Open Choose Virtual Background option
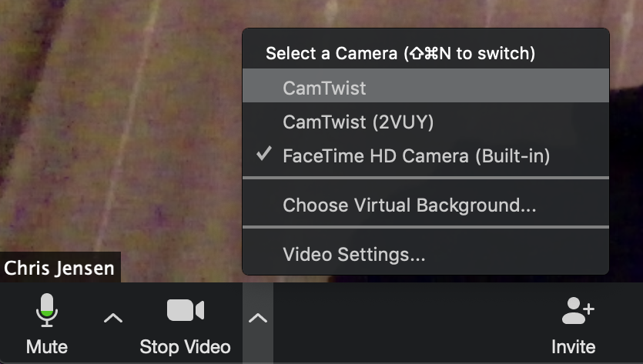This screenshot has width=643, height=364. [426, 205]
